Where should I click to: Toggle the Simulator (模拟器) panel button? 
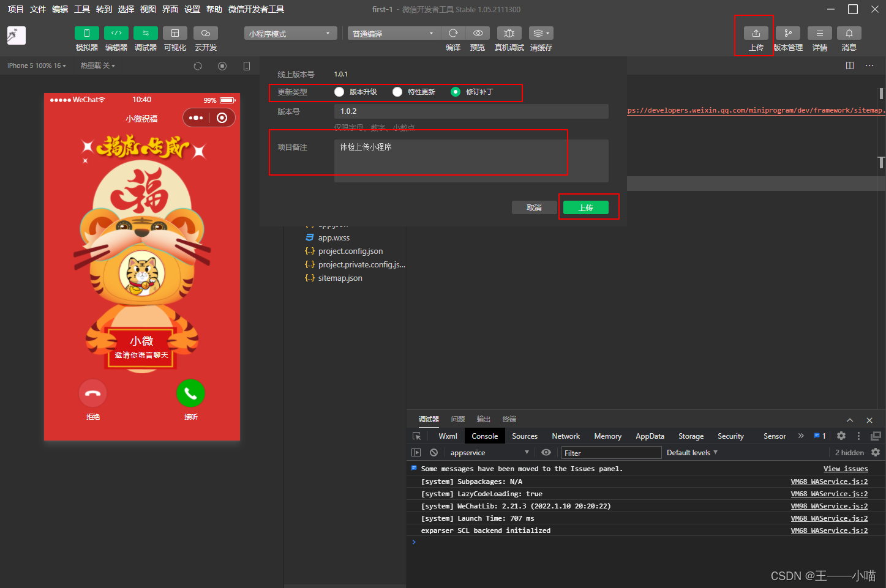click(86, 33)
